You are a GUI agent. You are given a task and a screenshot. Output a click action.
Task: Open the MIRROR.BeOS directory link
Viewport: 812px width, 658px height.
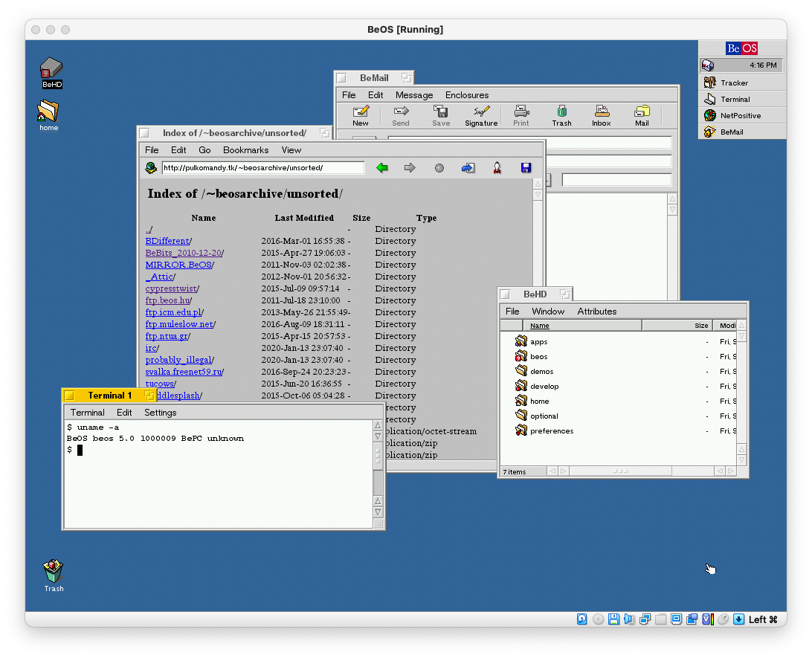coord(178,265)
